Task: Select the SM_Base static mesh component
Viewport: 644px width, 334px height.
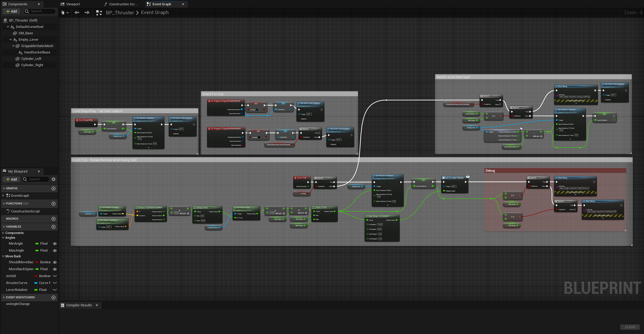Action: coord(26,33)
